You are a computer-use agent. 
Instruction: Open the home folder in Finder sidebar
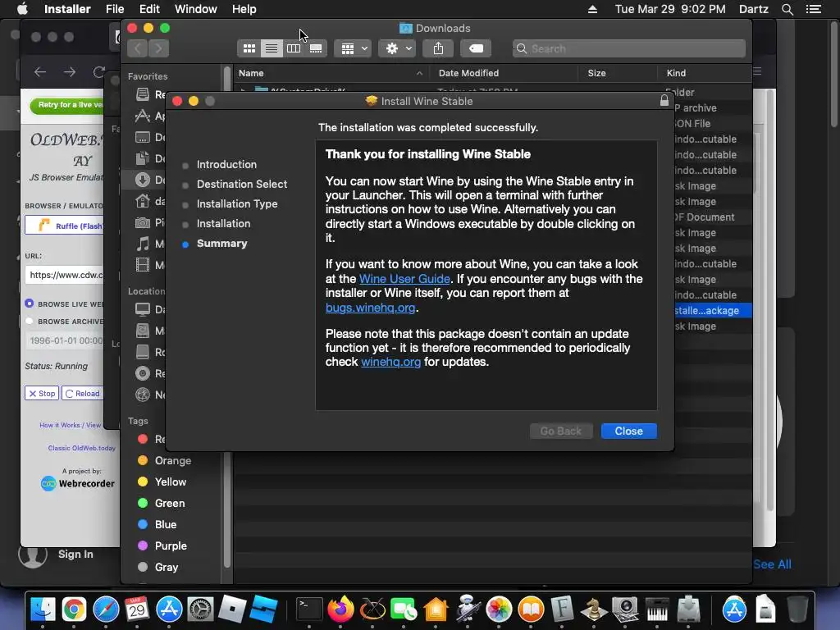150,202
